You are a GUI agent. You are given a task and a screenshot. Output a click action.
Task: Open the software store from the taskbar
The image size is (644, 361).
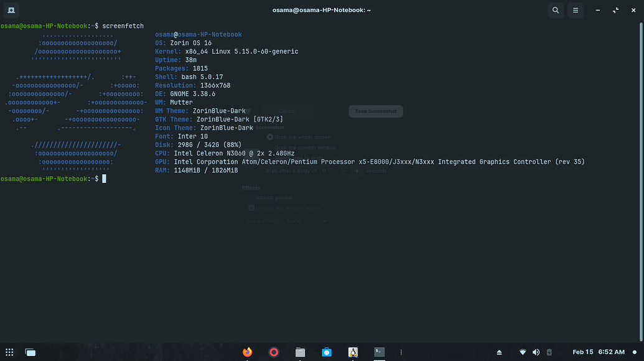tap(327, 352)
